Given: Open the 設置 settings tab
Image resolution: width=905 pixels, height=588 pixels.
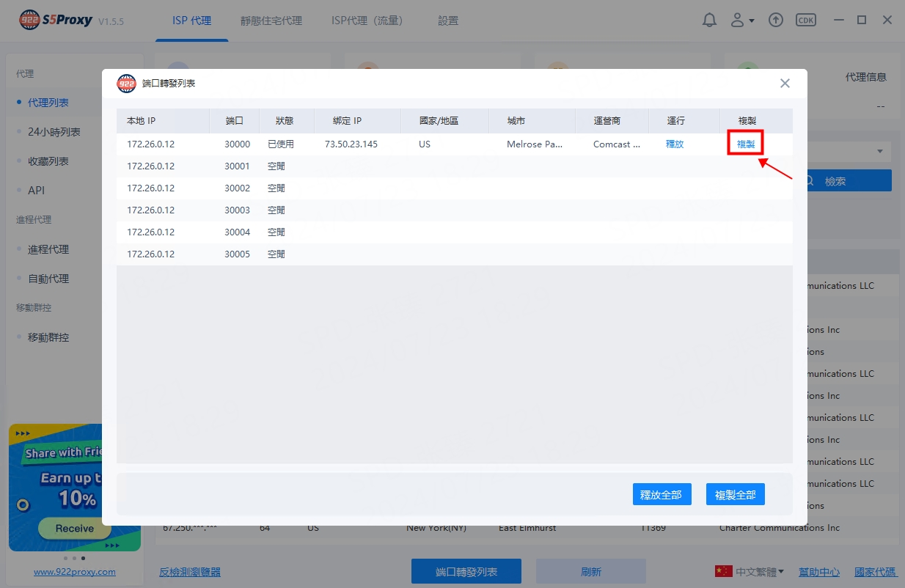Looking at the screenshot, I should 448,21.
